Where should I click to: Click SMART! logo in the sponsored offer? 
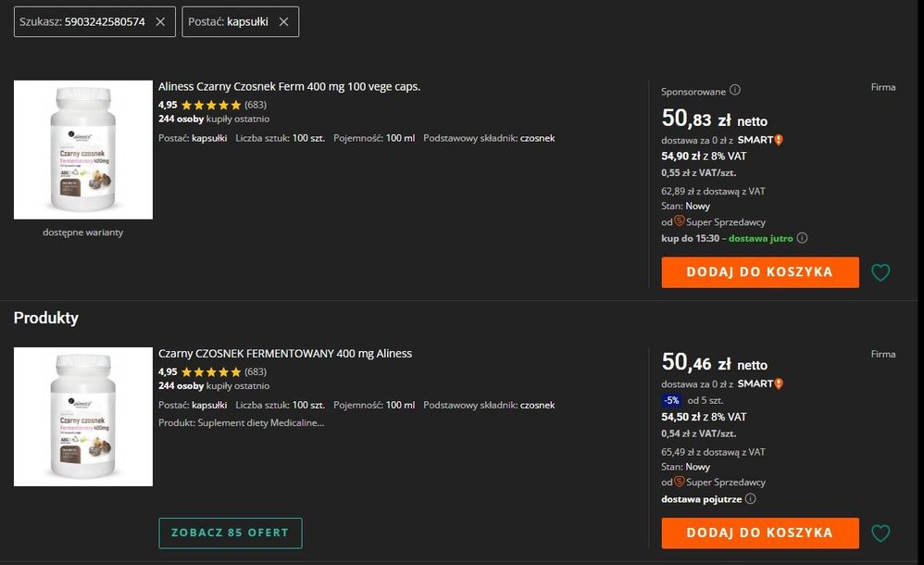(760, 140)
